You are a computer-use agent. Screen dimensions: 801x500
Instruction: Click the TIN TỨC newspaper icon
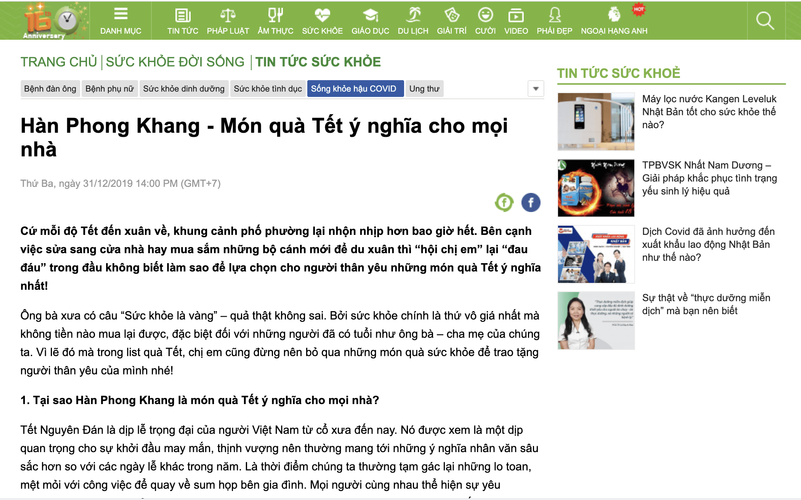[x=182, y=15]
